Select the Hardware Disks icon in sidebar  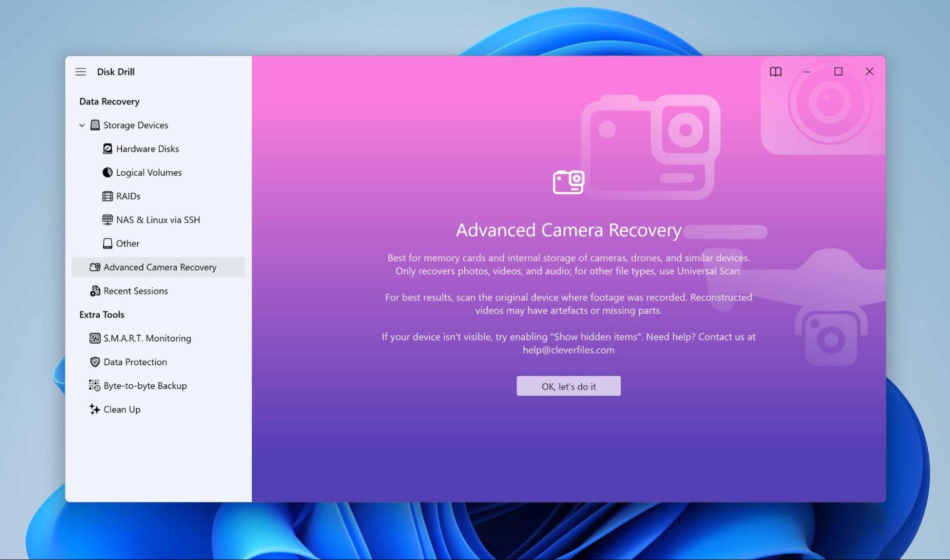(107, 149)
